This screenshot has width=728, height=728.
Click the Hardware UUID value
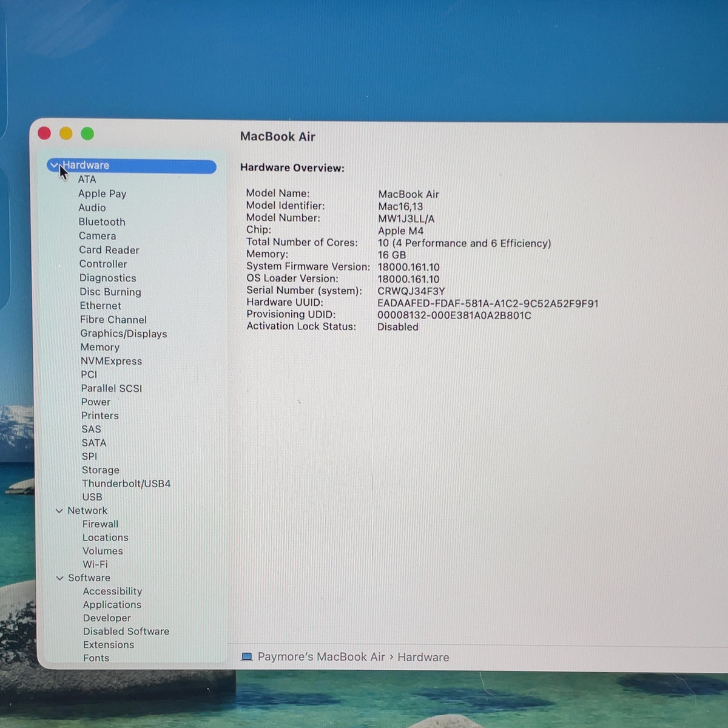click(x=488, y=303)
